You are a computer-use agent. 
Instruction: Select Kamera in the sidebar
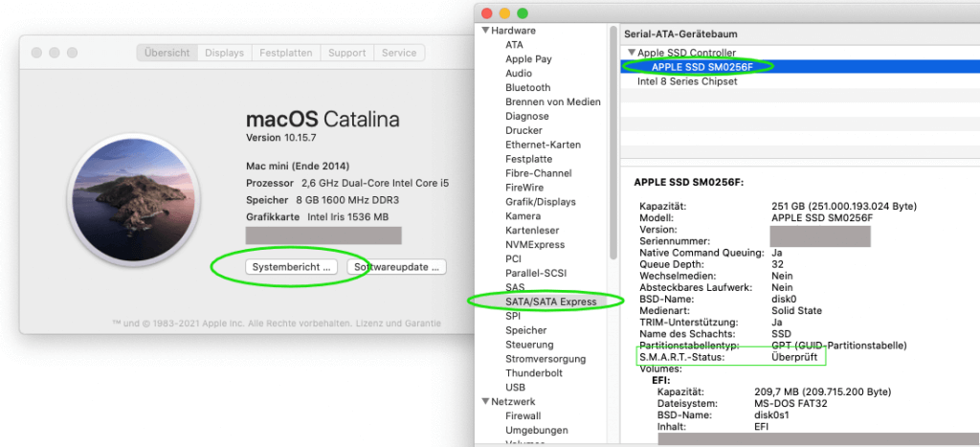coord(523,215)
